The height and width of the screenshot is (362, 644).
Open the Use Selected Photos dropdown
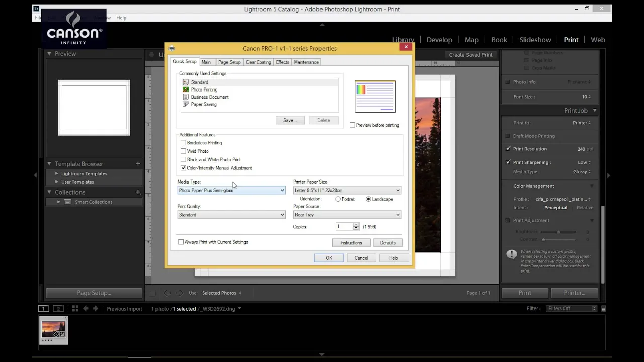point(222,293)
